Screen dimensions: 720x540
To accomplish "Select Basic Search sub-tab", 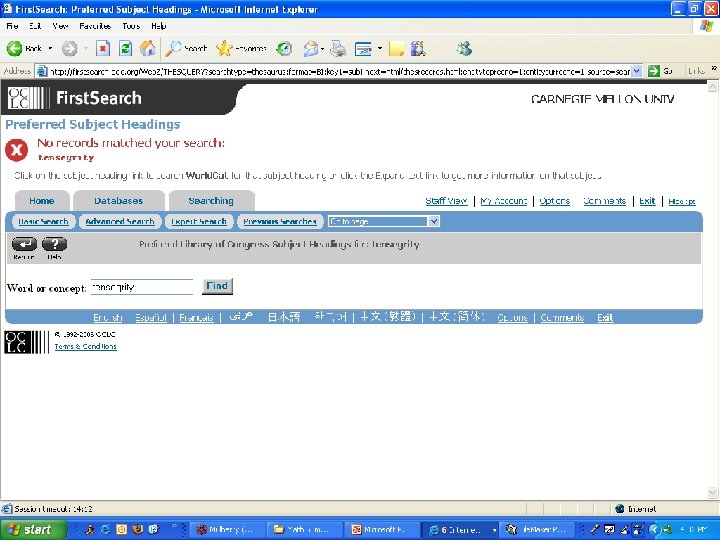I will coord(44,221).
